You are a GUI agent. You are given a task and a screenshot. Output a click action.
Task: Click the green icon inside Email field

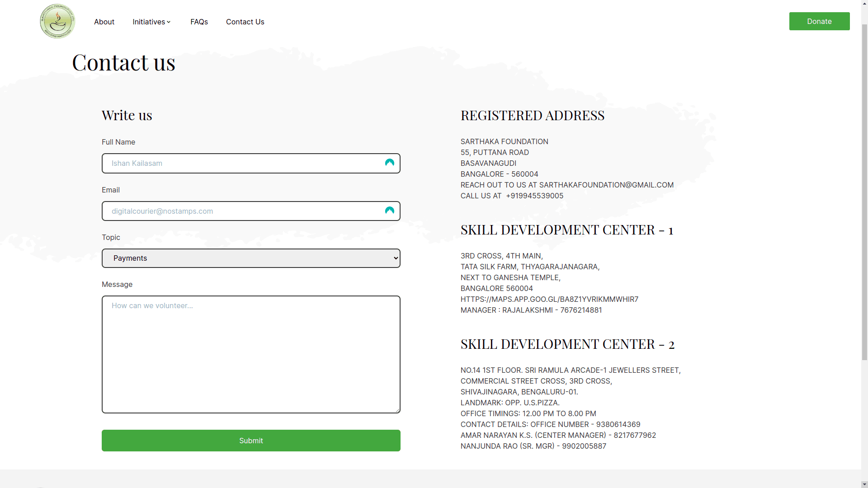389,211
